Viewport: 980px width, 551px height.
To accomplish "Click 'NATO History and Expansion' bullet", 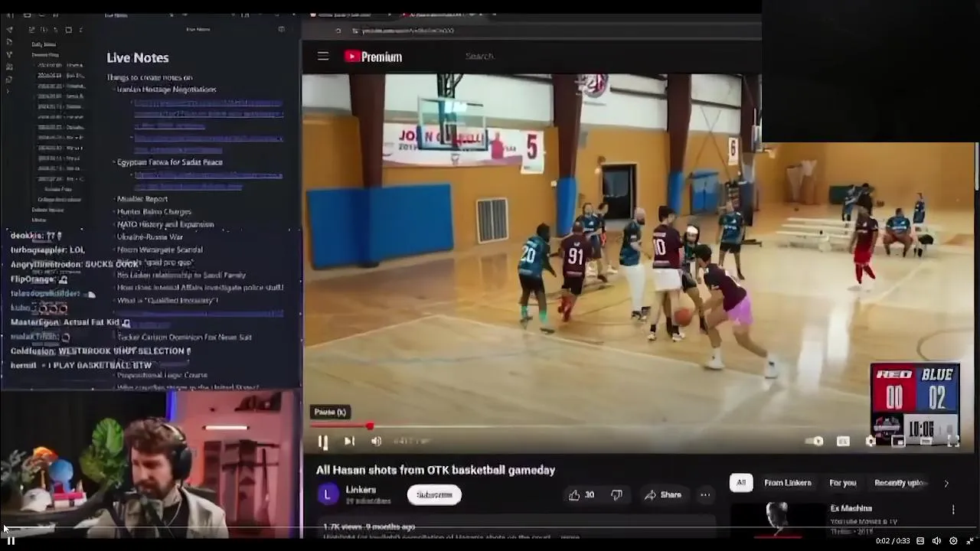I will [165, 225].
